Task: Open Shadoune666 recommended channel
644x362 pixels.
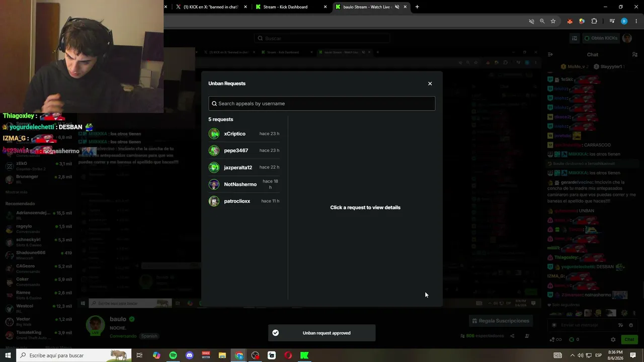Action: [x=38, y=255]
